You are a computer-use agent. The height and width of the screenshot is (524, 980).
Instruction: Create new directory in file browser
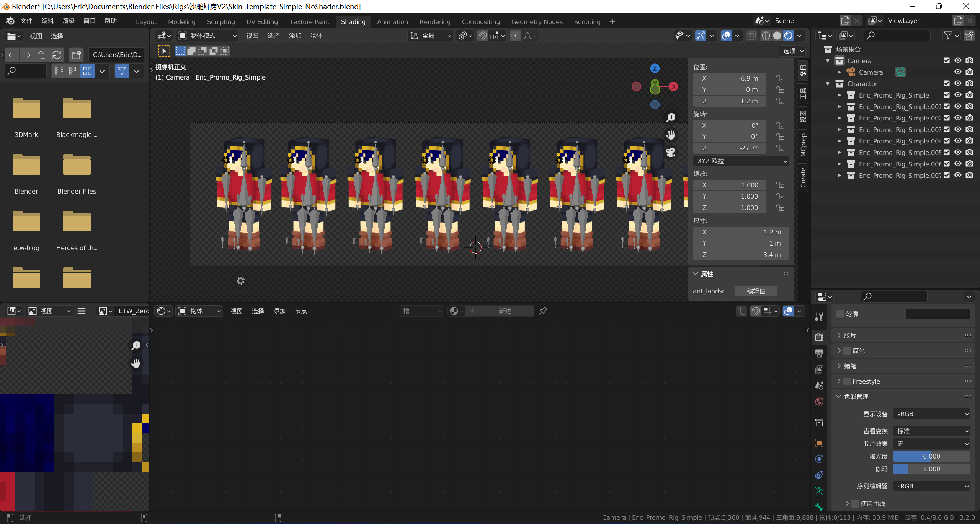pos(77,55)
